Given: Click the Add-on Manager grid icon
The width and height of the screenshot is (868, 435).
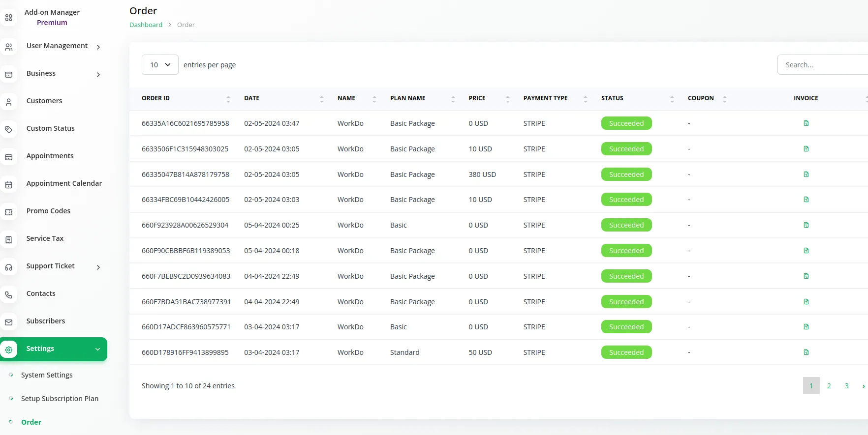Looking at the screenshot, I should 8,18.
